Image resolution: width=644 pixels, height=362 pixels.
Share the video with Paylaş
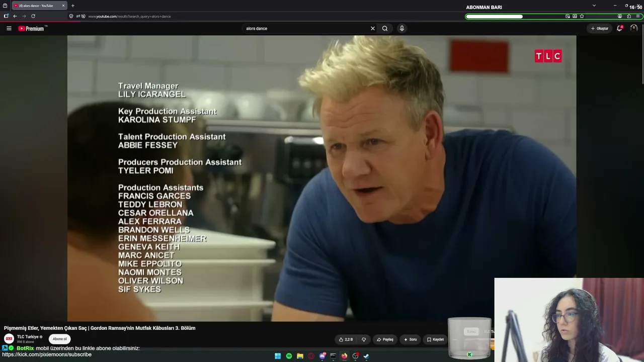tap(385, 339)
